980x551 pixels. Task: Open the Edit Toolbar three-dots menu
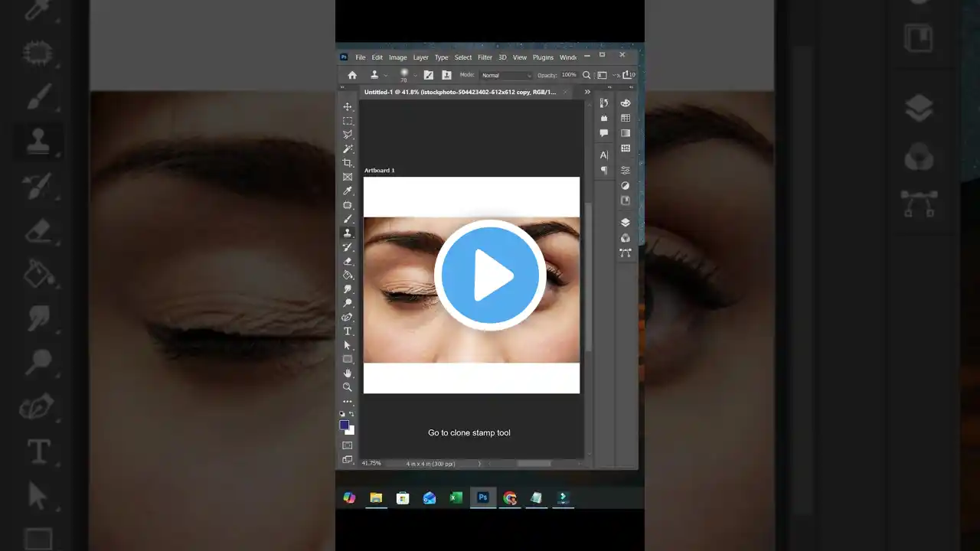(x=348, y=401)
